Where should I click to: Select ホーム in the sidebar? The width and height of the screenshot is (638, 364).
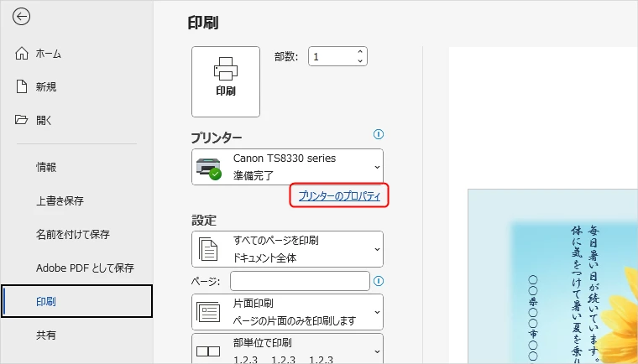pyautogui.click(x=49, y=54)
